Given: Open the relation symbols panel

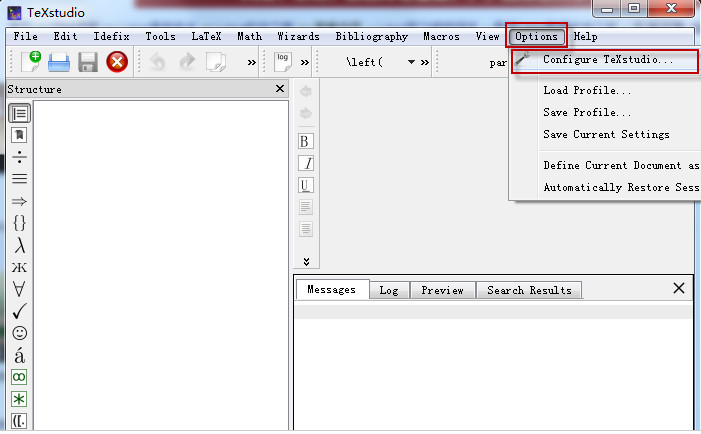Looking at the screenshot, I should point(19,179).
